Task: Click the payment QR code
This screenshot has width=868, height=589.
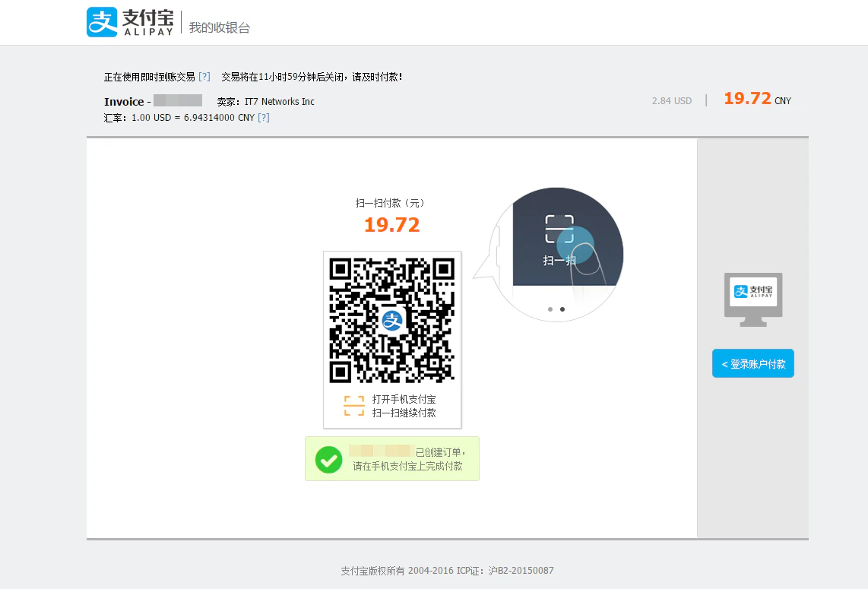Action: point(392,321)
